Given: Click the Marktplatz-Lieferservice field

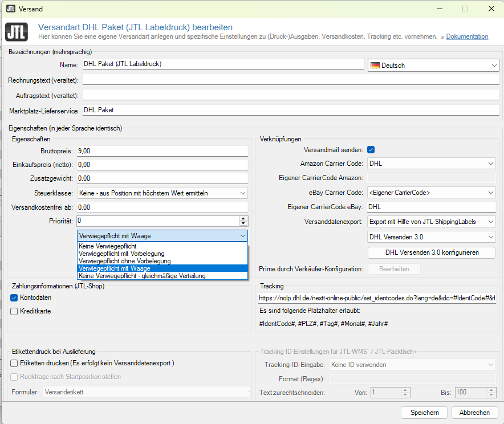Looking at the screenshot, I should pos(291,110).
